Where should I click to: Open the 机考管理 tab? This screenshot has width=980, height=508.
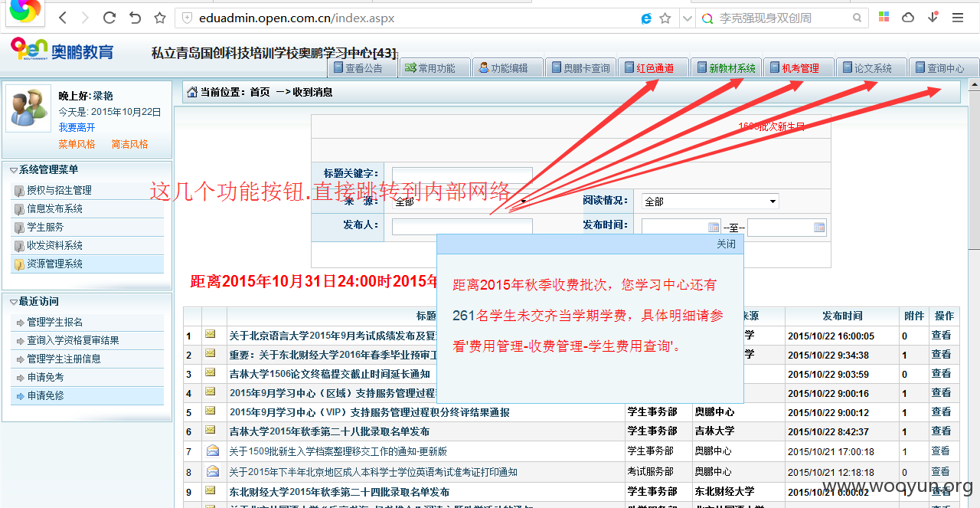pyautogui.click(x=799, y=68)
